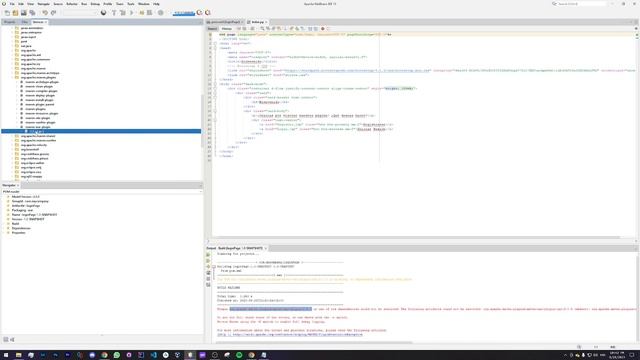Open the Help link in build output
Screen dimensions: 640x360
[x=290, y=335]
